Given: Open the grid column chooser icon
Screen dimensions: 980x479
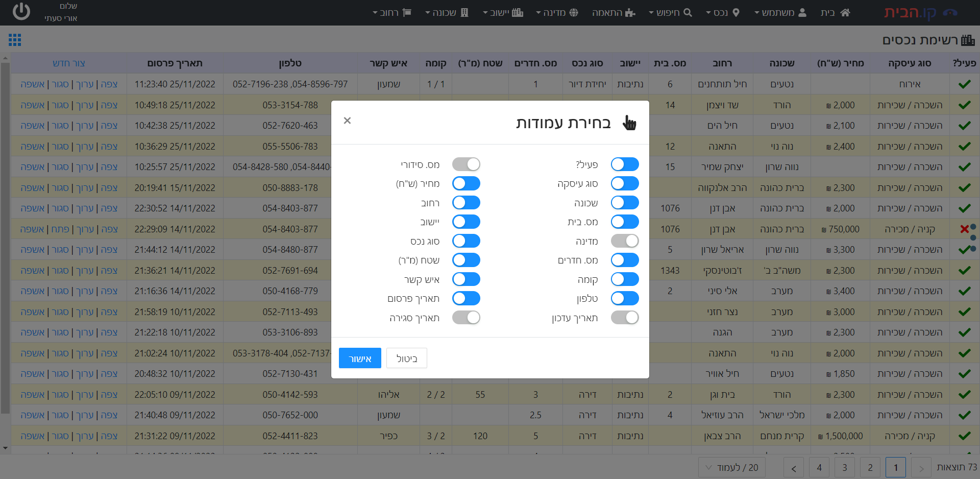Looking at the screenshot, I should [x=15, y=40].
